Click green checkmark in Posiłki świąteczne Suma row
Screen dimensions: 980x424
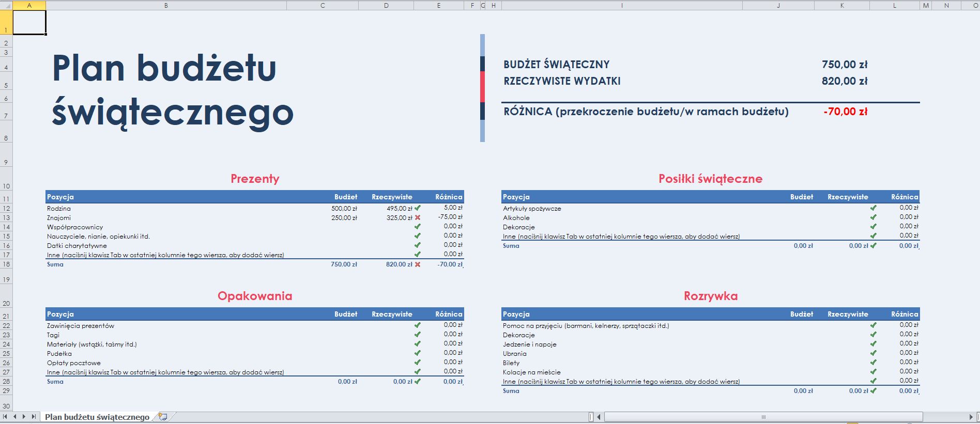point(874,245)
